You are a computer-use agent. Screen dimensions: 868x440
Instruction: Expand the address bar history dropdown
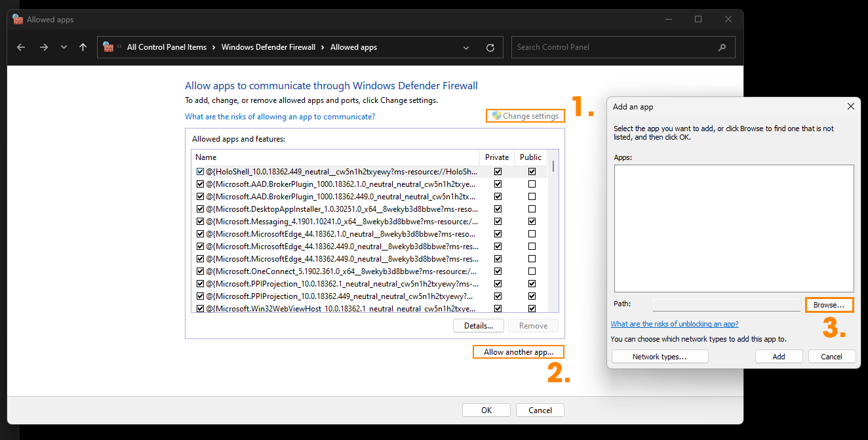pyautogui.click(x=466, y=47)
